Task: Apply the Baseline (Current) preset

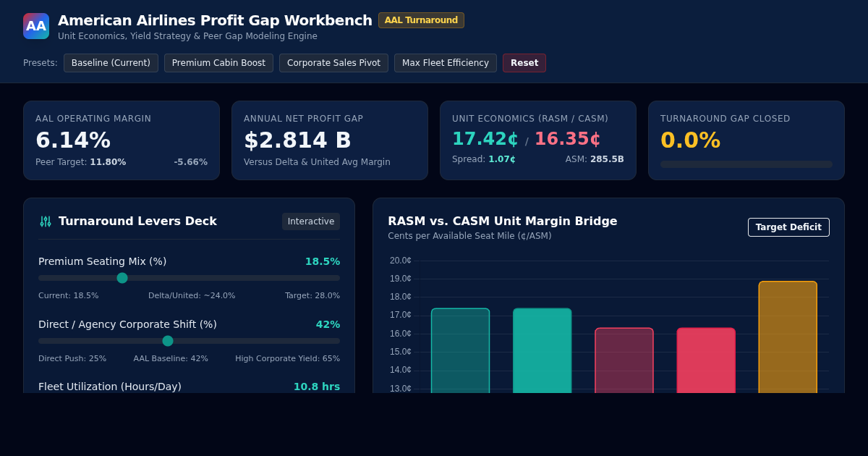Action: point(111,63)
